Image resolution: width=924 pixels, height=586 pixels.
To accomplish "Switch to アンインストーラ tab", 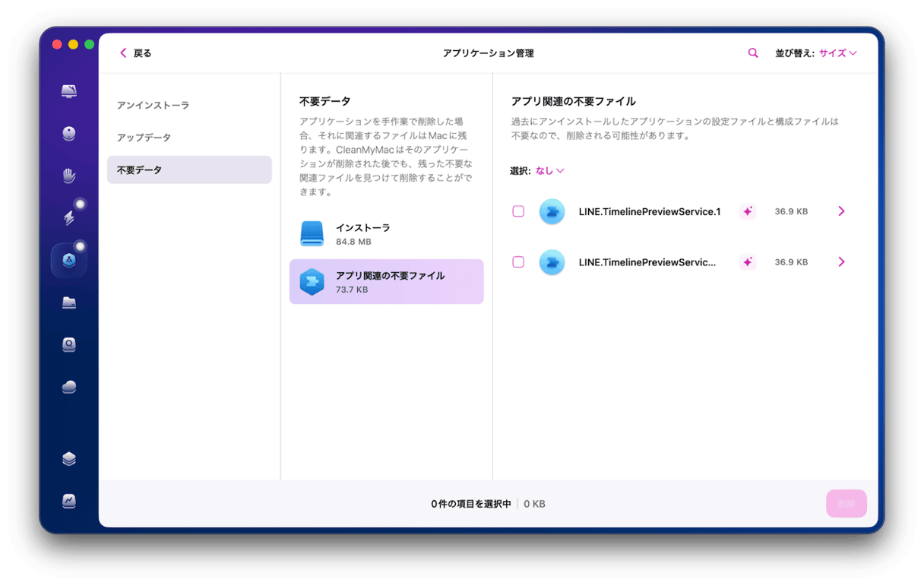I will click(189, 105).
